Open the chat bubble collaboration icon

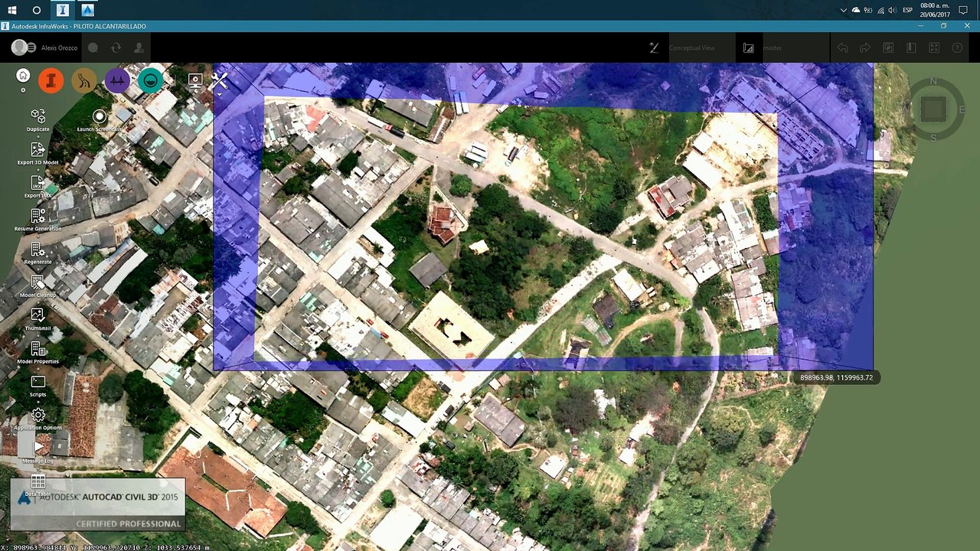(x=93, y=47)
